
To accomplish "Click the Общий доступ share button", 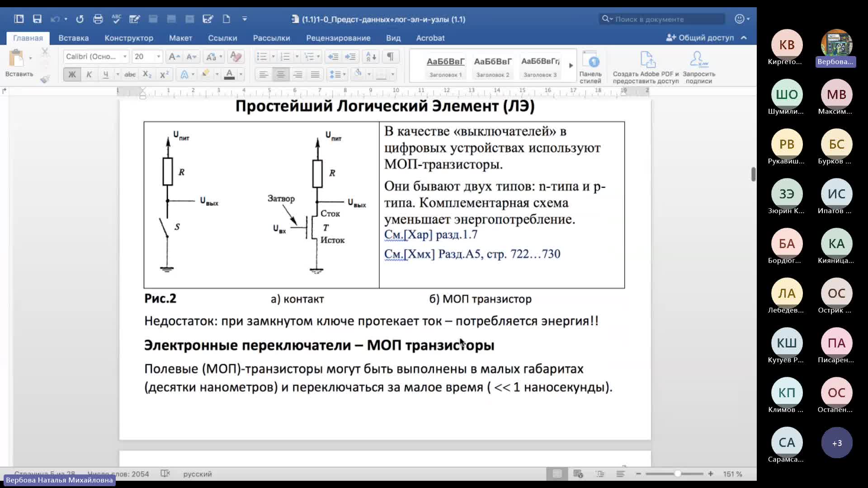I will click(700, 38).
